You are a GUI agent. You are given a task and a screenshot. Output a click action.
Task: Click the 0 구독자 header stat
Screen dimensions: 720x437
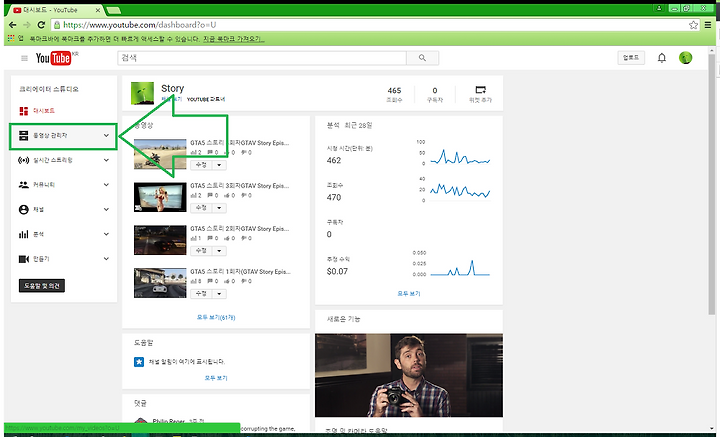(x=435, y=94)
